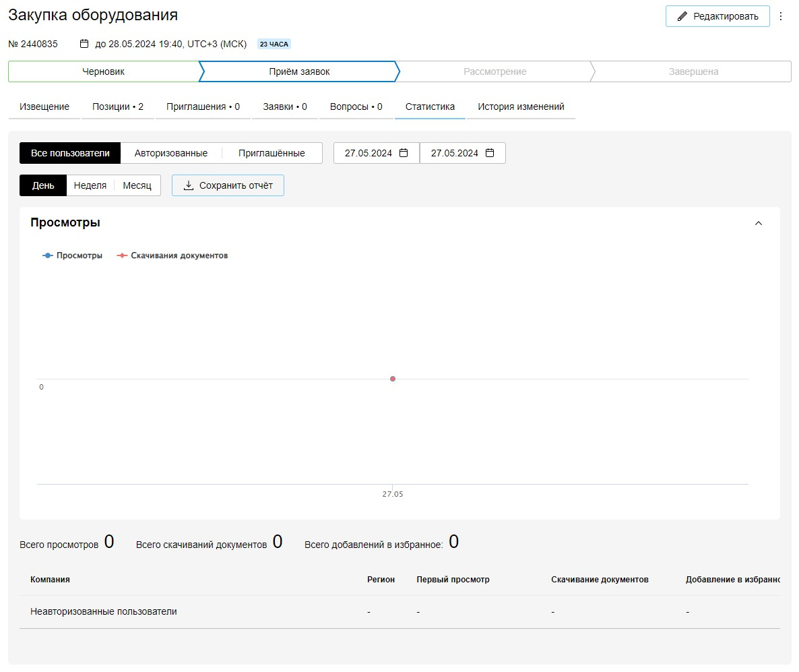This screenshot has width=799, height=672.
Task: Switch period to Неделя
Action: tap(90, 185)
